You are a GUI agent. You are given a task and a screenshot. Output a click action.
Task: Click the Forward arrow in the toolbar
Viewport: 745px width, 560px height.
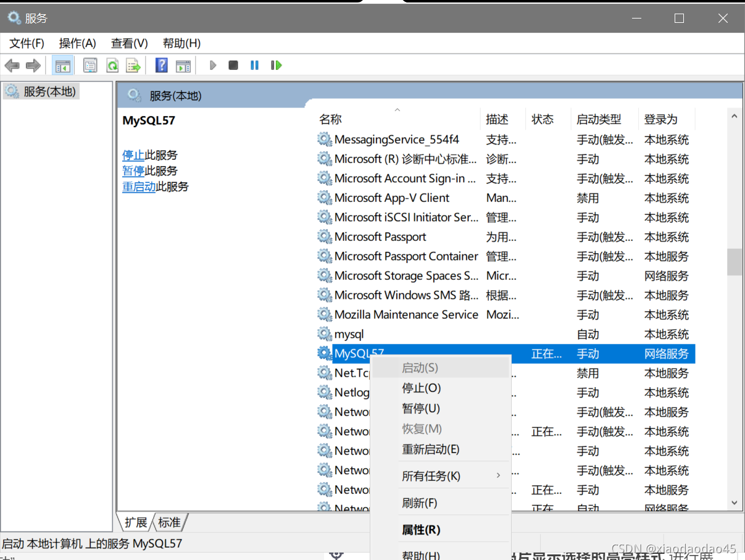(33, 65)
